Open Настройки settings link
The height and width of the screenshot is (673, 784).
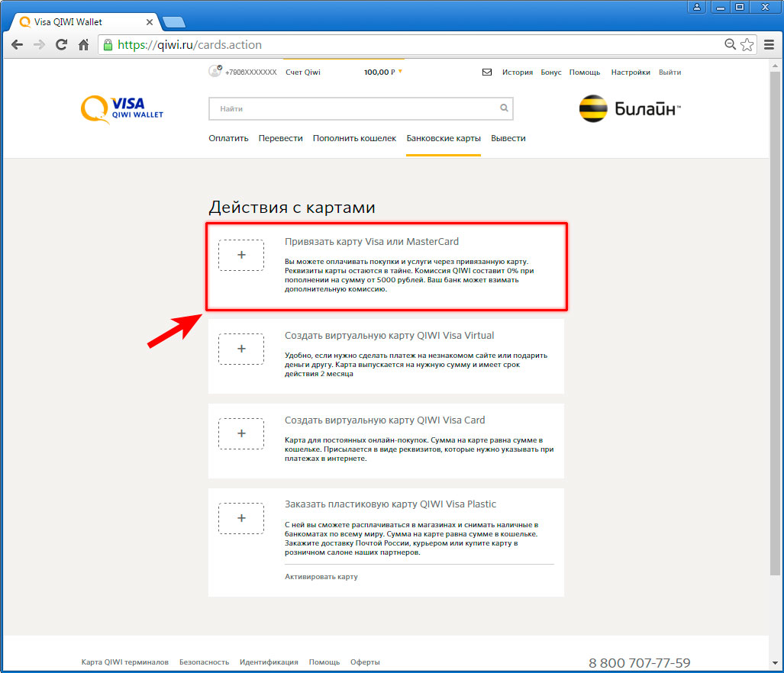[631, 72]
